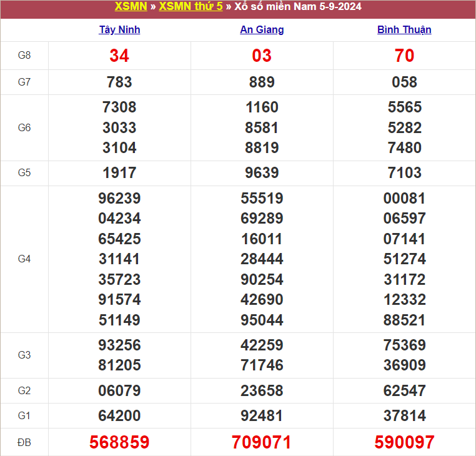Click G6 number 5565
The height and width of the screenshot is (456, 476).
[x=404, y=107]
